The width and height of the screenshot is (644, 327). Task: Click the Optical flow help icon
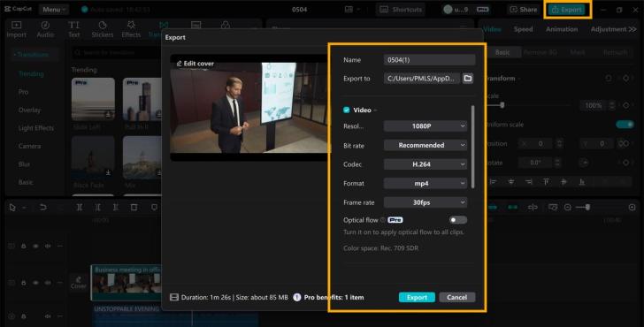(x=383, y=220)
